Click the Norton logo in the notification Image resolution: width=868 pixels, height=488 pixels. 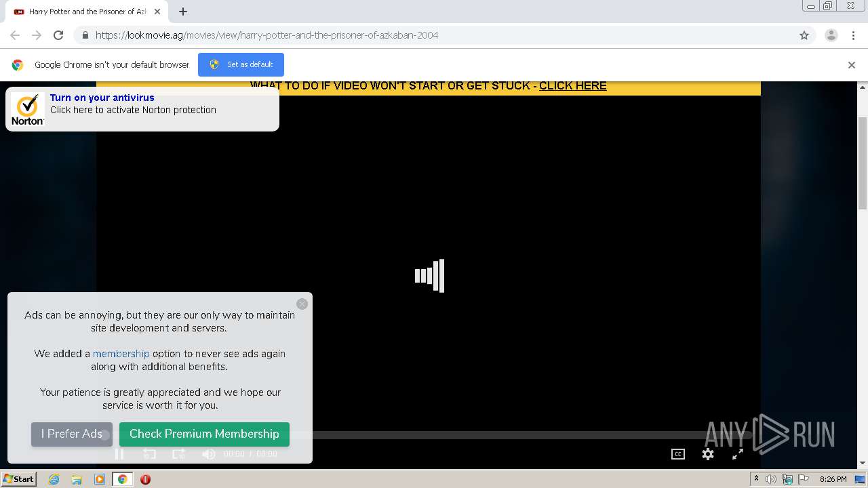pyautogui.click(x=28, y=109)
